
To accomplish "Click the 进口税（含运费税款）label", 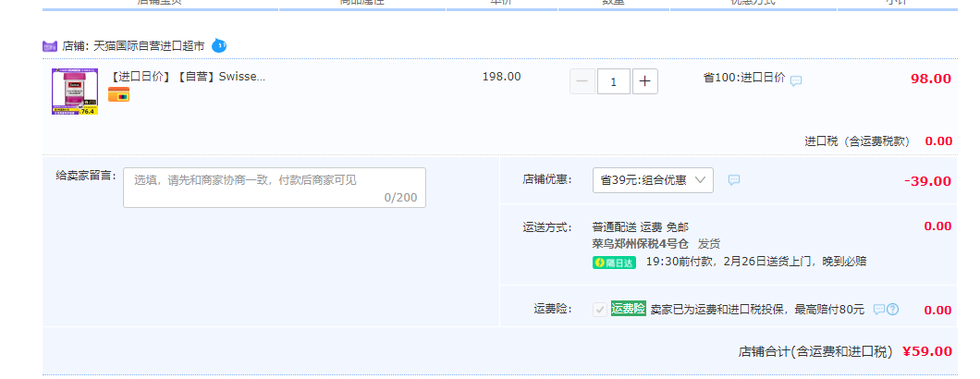I will 857,141.
